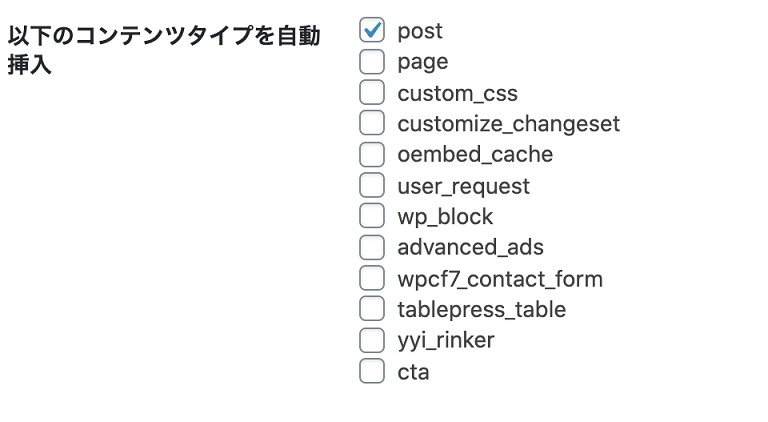The height and width of the screenshot is (422, 768).
Task: Check the cta checkbox
Action: click(372, 371)
